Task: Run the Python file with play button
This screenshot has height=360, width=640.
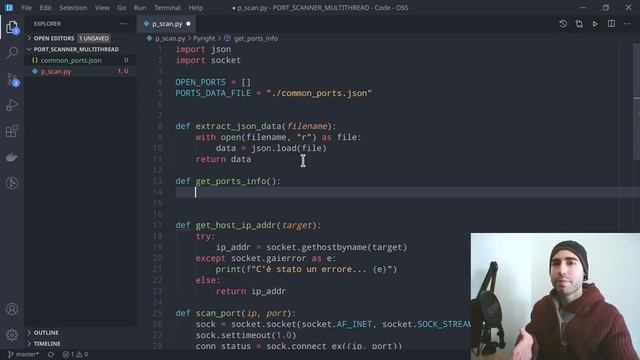Action: 595,24
